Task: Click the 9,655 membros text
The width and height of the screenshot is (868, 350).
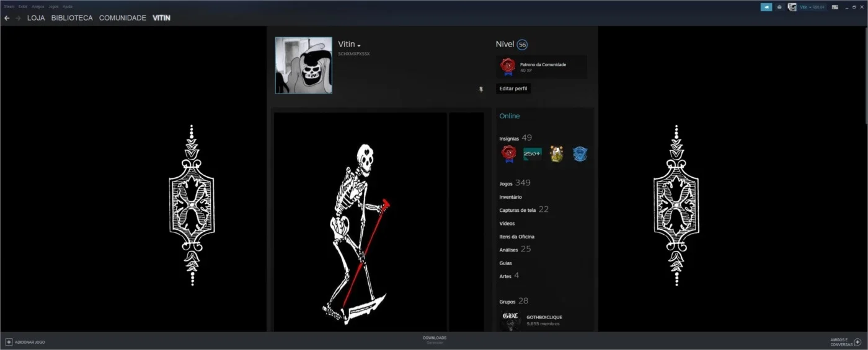Action: coord(543,324)
